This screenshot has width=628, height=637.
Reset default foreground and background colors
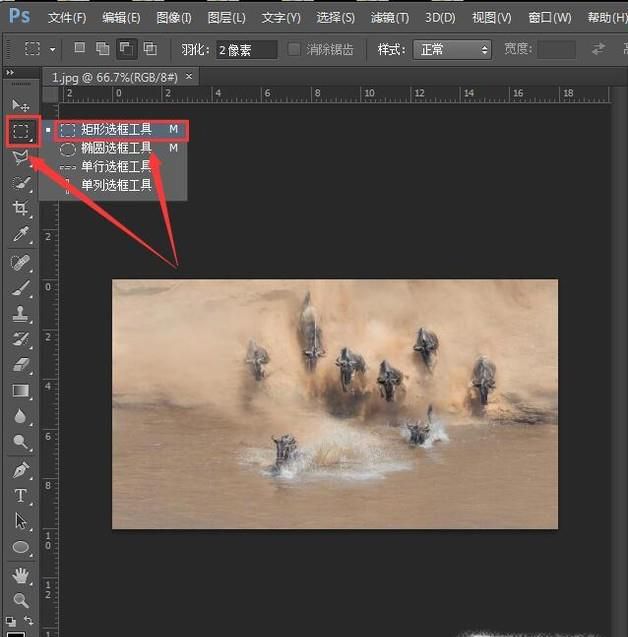pyautogui.click(x=11, y=622)
